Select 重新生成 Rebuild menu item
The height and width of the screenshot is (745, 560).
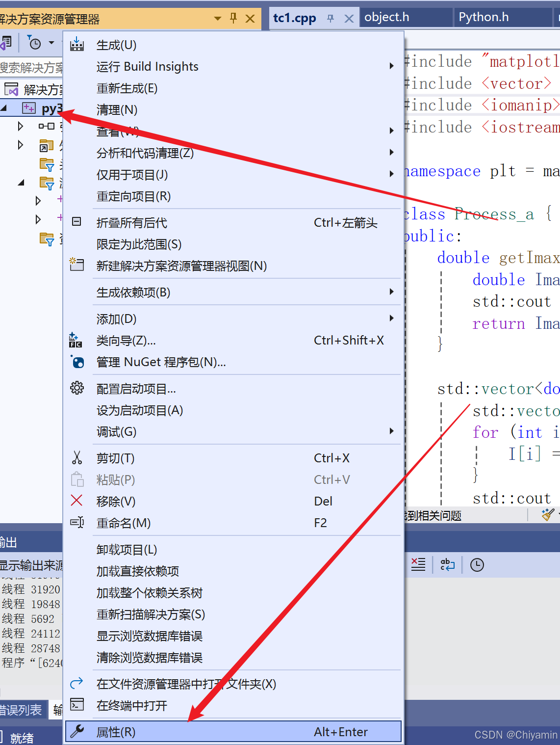click(x=233, y=88)
